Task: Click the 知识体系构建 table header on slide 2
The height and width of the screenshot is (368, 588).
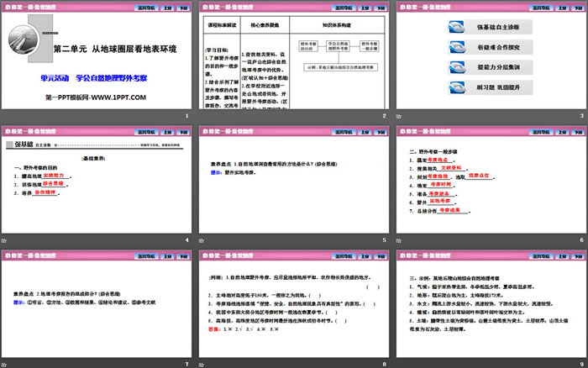Action: pyautogui.click(x=337, y=25)
